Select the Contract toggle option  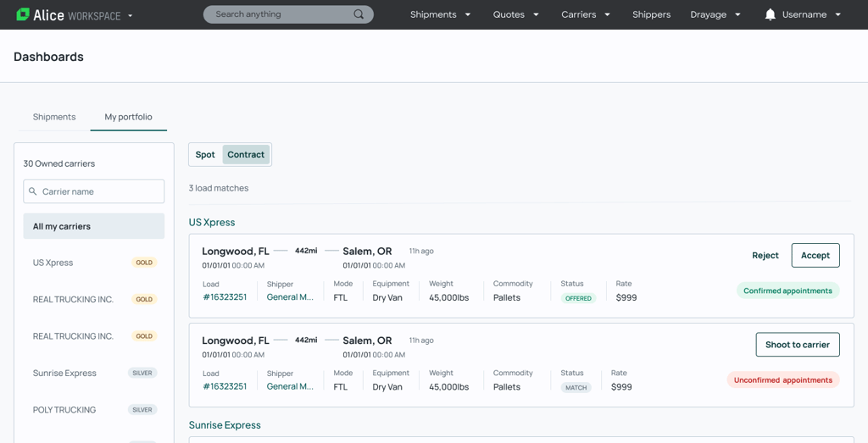click(246, 155)
